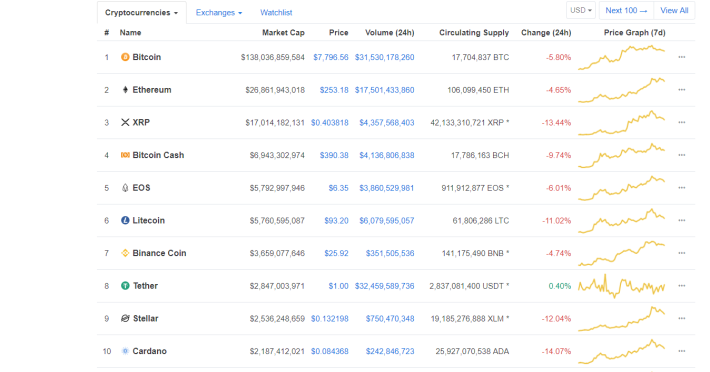Expand the Exchanges dropdown
Screen dimensions: 710x372
(219, 13)
